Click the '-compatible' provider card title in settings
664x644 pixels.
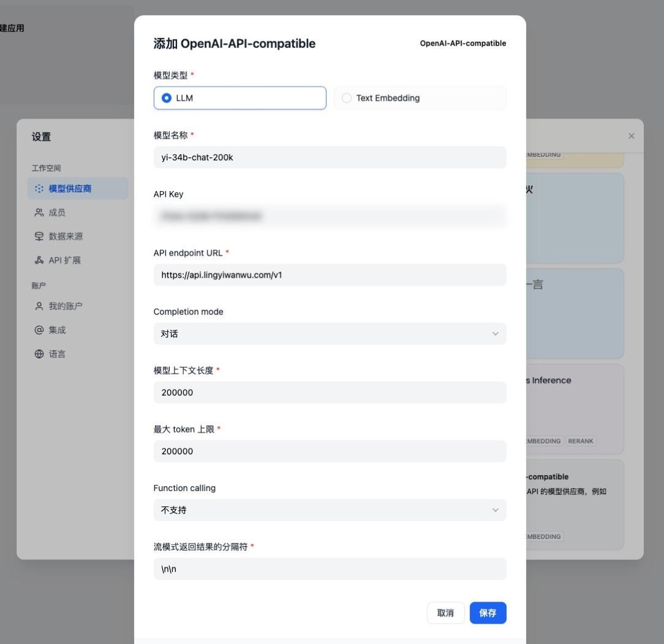tap(548, 477)
